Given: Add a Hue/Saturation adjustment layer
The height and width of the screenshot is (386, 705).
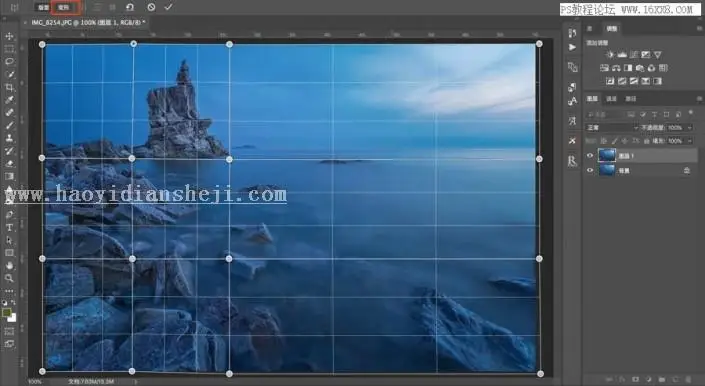Looking at the screenshot, I should pyautogui.click(x=604, y=68).
